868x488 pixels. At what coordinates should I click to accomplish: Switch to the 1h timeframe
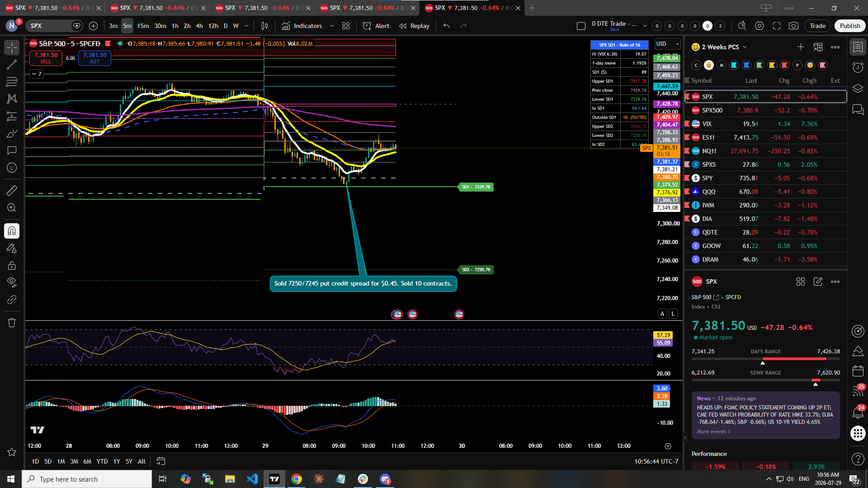pyautogui.click(x=175, y=26)
